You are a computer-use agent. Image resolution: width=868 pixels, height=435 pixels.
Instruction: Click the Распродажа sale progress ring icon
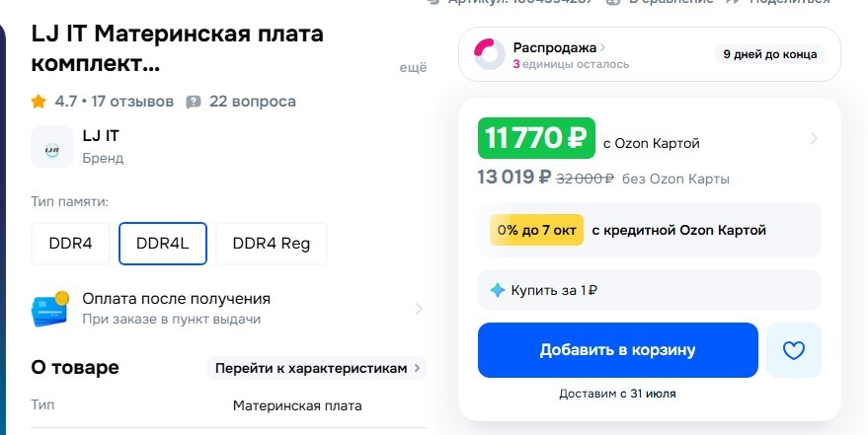490,54
